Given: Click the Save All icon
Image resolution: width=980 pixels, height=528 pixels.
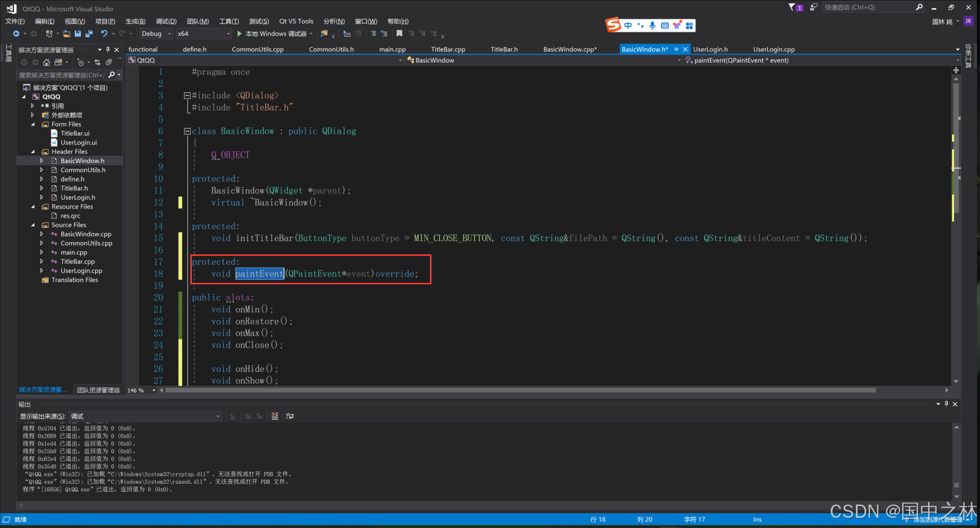Looking at the screenshot, I should [89, 34].
